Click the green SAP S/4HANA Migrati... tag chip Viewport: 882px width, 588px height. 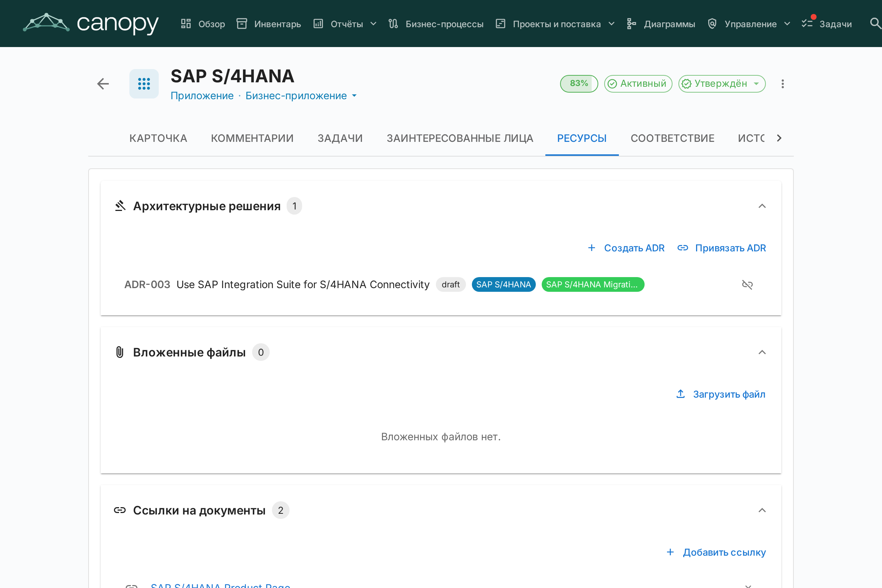(593, 284)
